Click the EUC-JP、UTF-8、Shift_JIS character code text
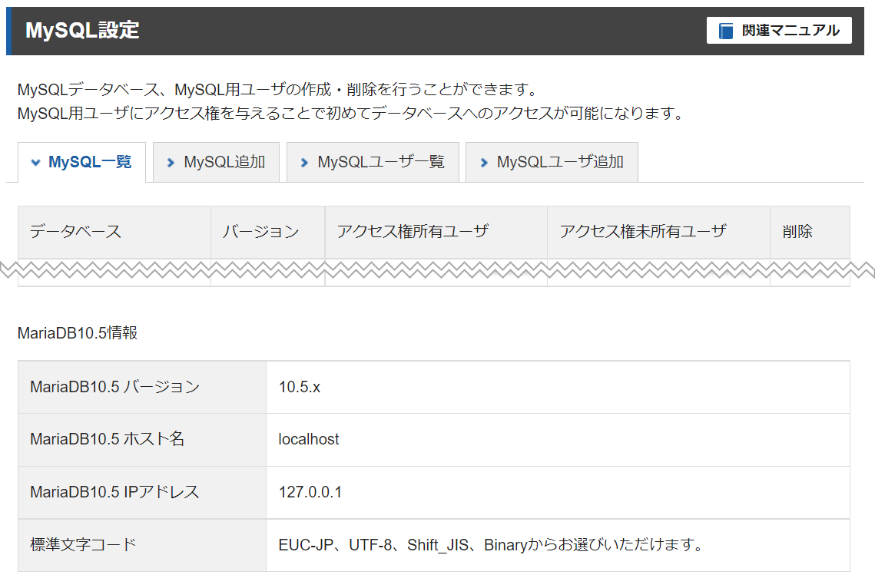 [x=492, y=544]
